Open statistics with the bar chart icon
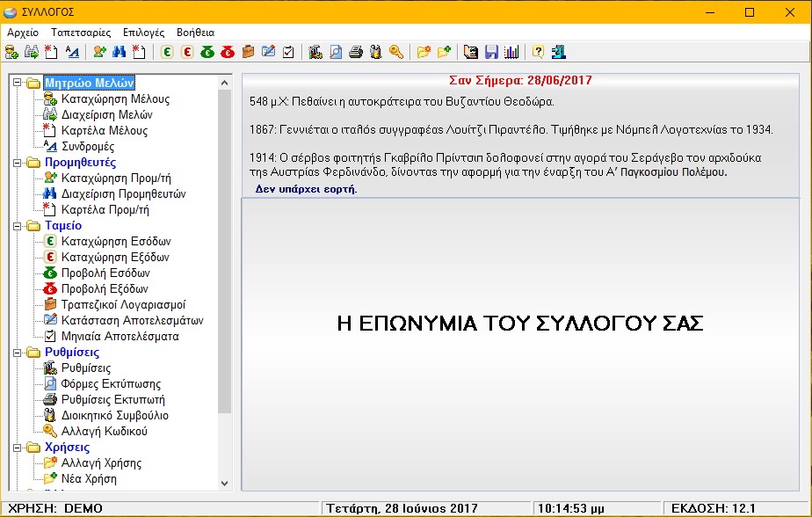This screenshot has width=812, height=517. coord(511,51)
